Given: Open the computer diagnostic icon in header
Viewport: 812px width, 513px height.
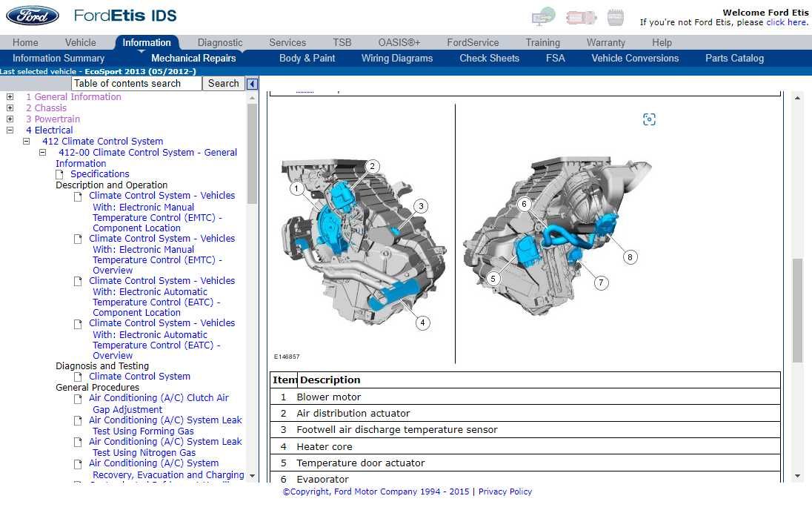Looking at the screenshot, I should 543,16.
